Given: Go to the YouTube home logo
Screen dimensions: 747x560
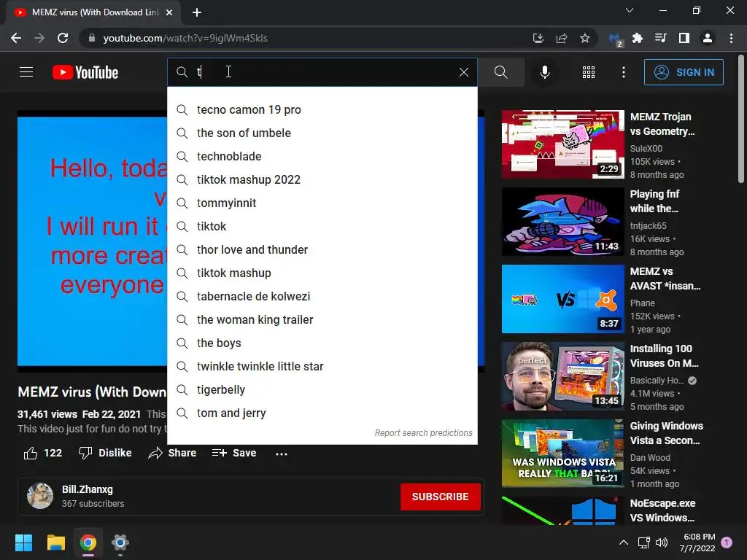Looking at the screenshot, I should [x=85, y=72].
